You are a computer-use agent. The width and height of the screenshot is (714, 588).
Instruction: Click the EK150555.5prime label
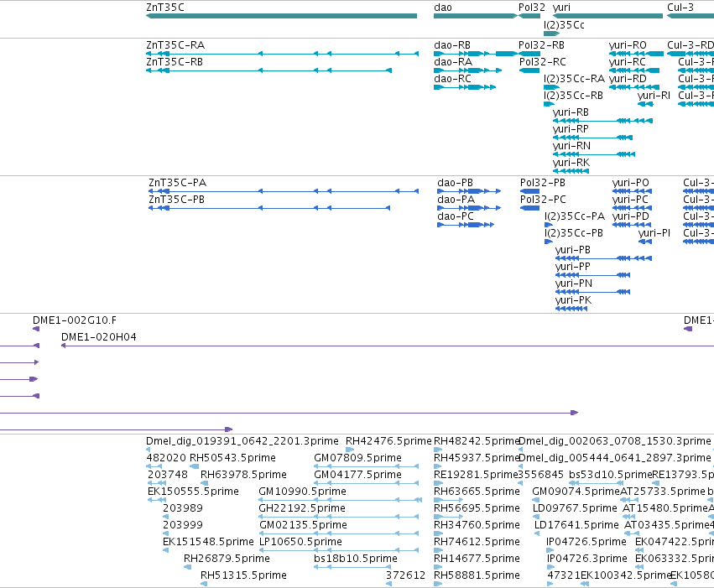coord(193,491)
